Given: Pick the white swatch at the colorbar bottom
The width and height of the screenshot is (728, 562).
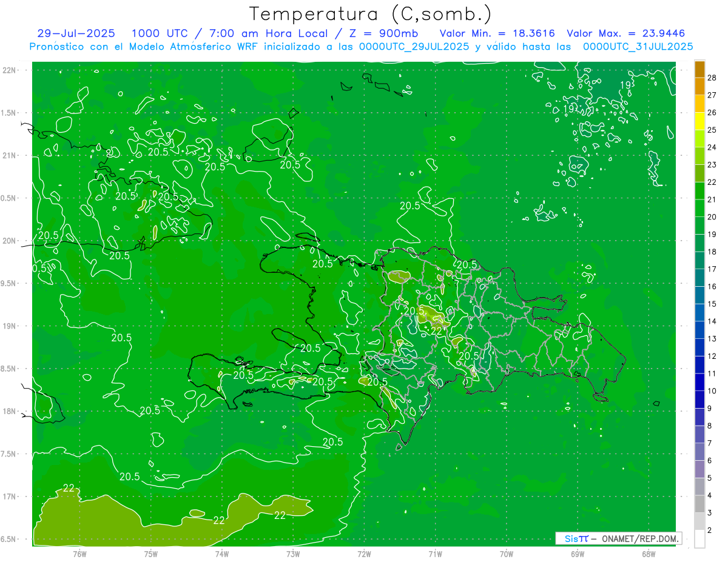Looking at the screenshot, I should click(699, 539).
